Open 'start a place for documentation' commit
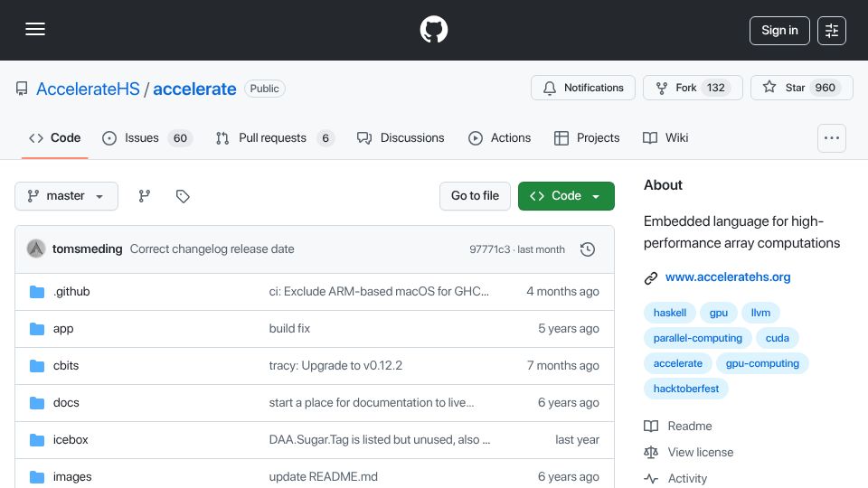The height and width of the screenshot is (488, 868). click(372, 403)
